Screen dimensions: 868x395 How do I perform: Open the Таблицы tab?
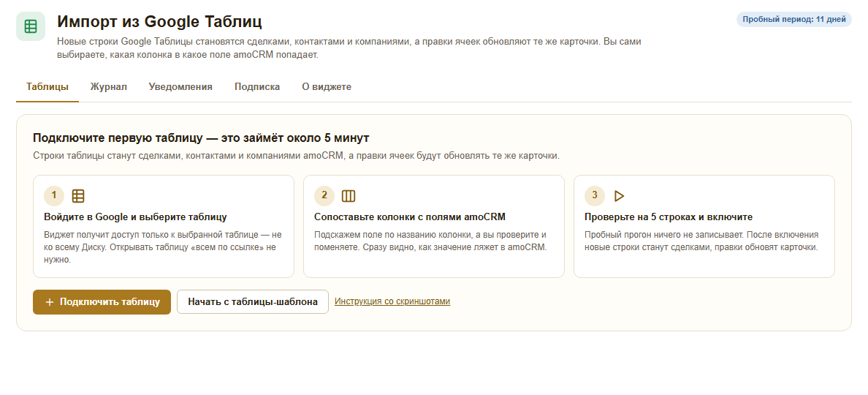tap(47, 87)
